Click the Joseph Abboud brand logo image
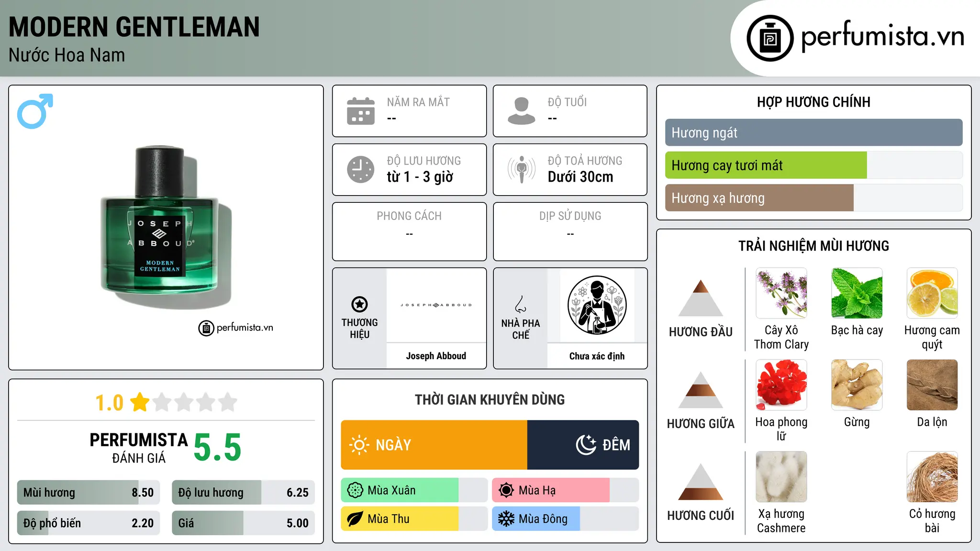 (x=436, y=305)
